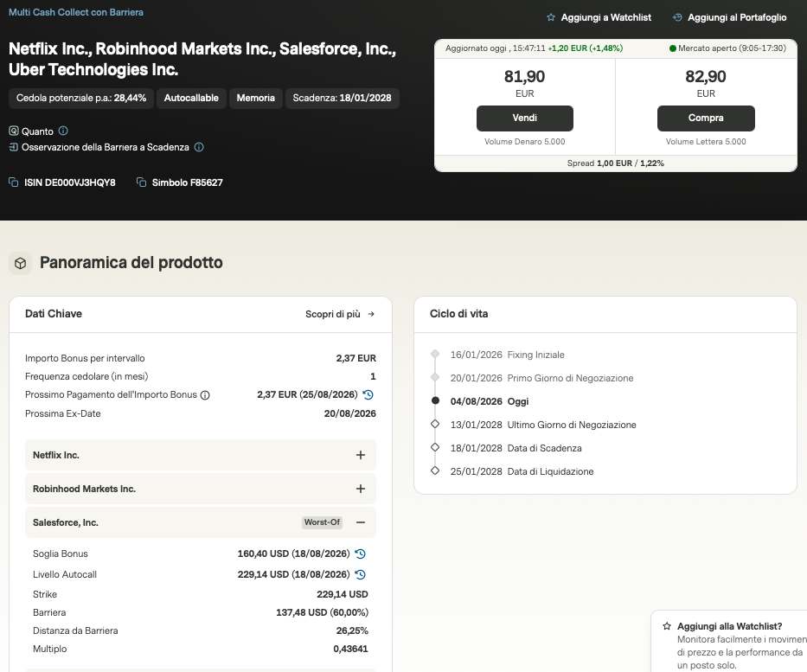
Task: Click the Dati Chiave heading
Action: (x=54, y=314)
